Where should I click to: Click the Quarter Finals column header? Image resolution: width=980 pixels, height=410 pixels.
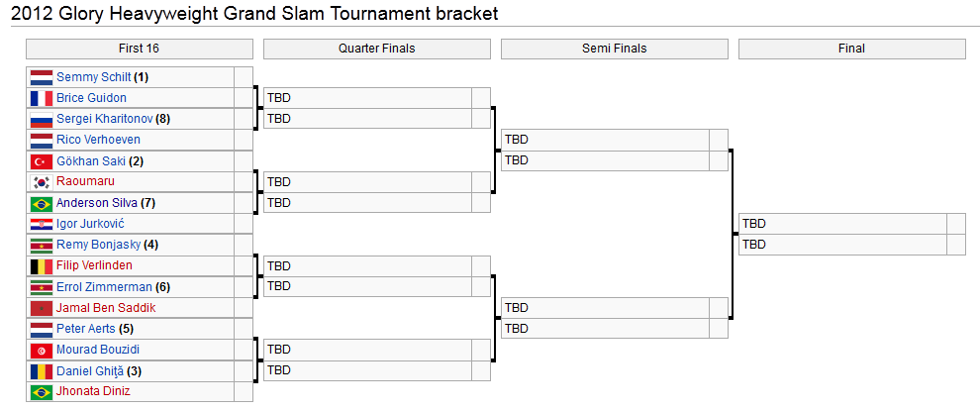tap(376, 49)
